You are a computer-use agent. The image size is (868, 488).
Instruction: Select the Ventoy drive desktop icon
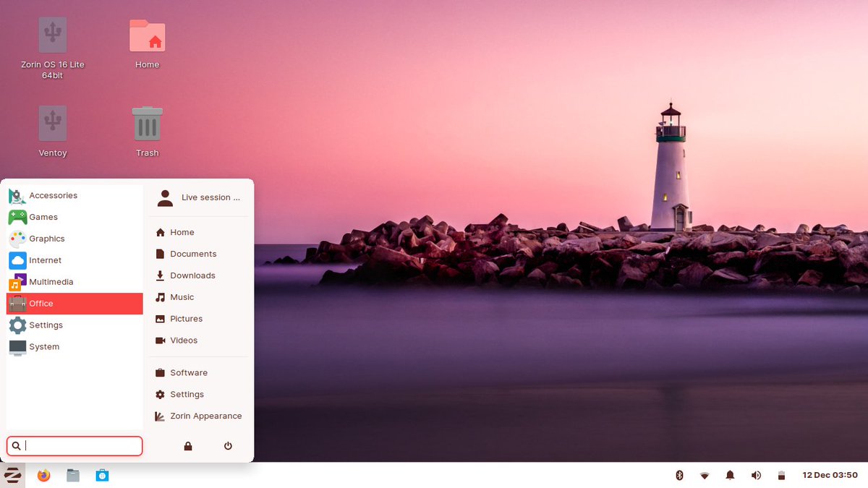(53, 132)
